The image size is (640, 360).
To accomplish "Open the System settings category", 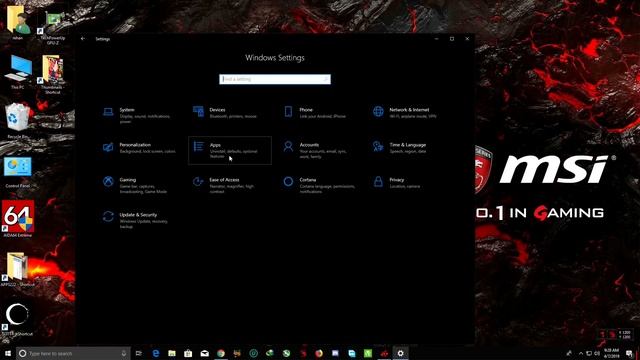I will [140, 116].
